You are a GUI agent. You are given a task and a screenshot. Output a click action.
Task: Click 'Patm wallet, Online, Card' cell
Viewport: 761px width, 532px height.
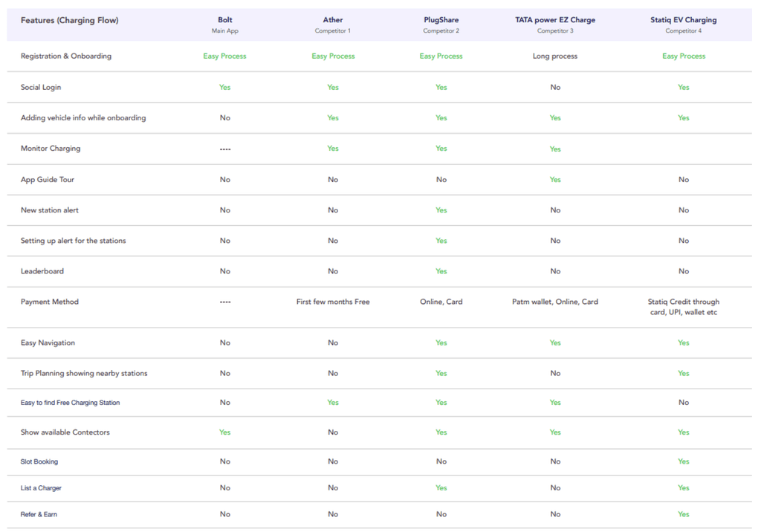555,302
